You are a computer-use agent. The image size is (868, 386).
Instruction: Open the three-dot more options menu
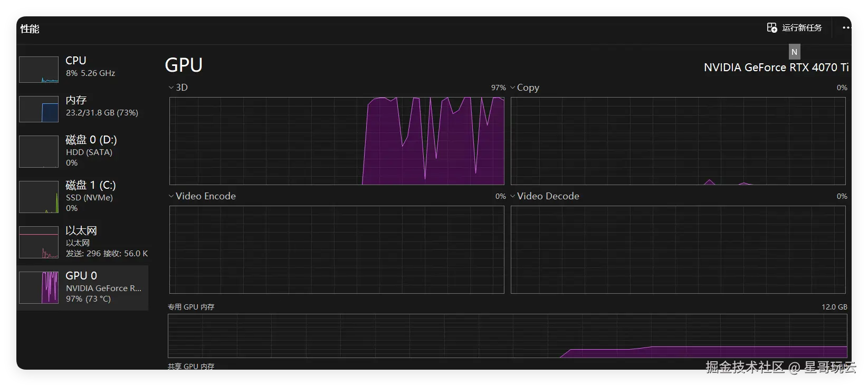[x=846, y=28]
